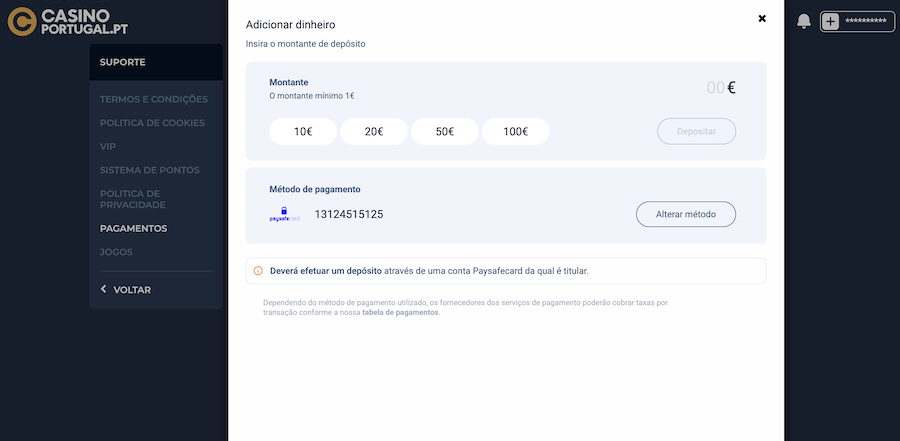The height and width of the screenshot is (441, 900).
Task: Choose the 50€ quick amount
Action: (x=445, y=132)
